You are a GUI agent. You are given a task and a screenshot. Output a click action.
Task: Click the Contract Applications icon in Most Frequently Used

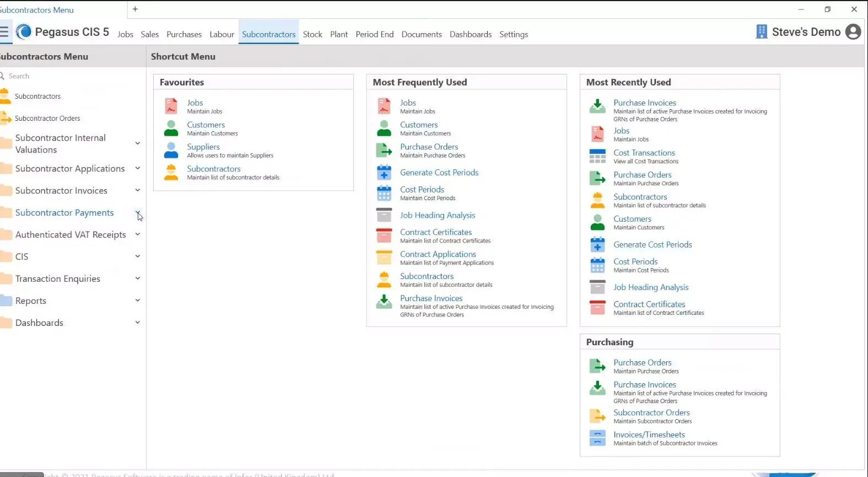click(384, 258)
